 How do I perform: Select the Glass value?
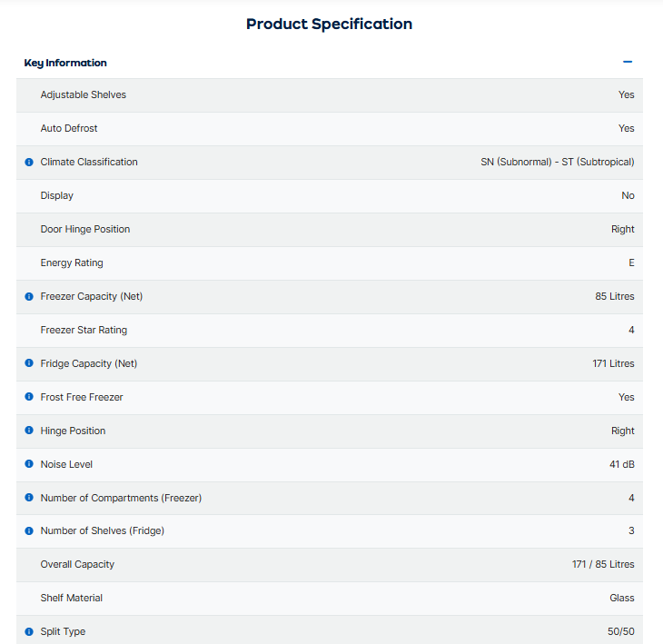pyautogui.click(x=622, y=598)
